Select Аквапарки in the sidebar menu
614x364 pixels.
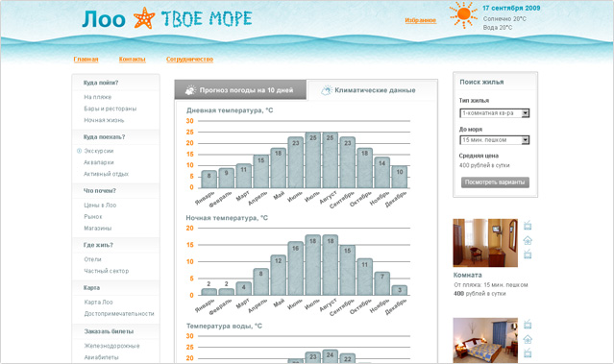pos(99,162)
